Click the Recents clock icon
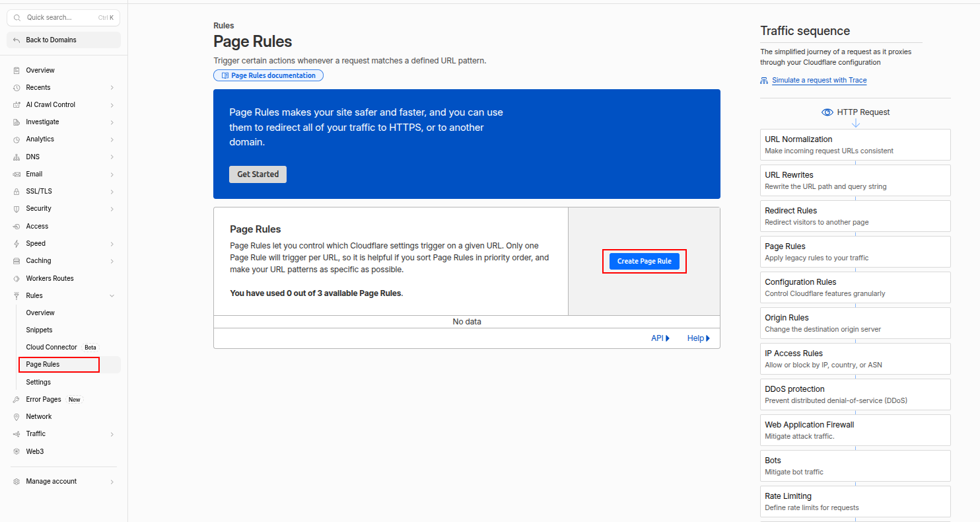This screenshot has width=980, height=522. 17,87
